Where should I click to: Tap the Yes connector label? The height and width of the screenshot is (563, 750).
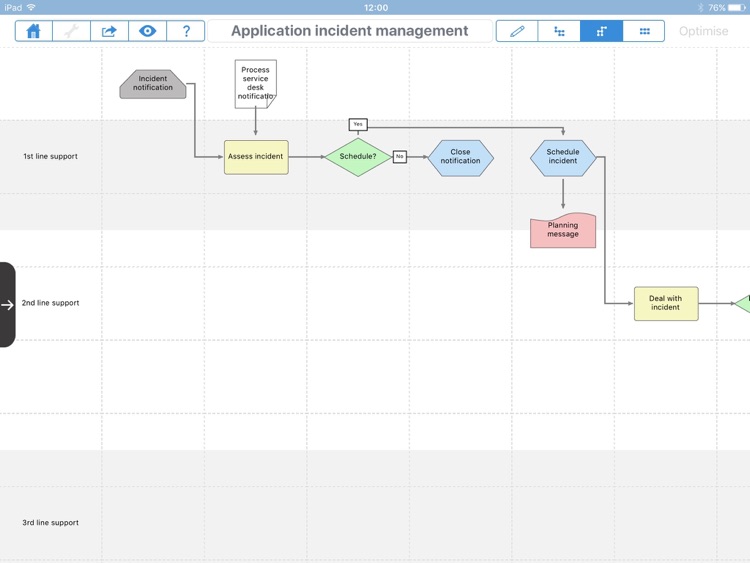[x=358, y=124]
